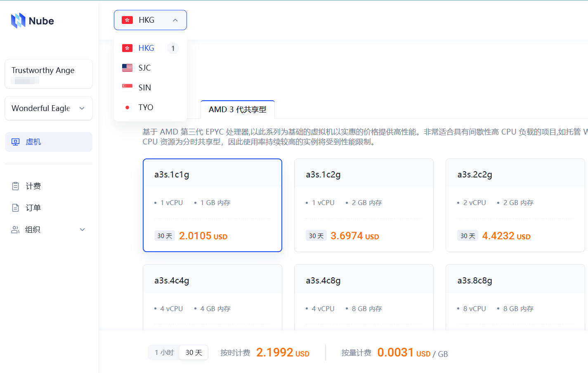
Task: Click the 4.4232 USD price
Action: coord(506,236)
